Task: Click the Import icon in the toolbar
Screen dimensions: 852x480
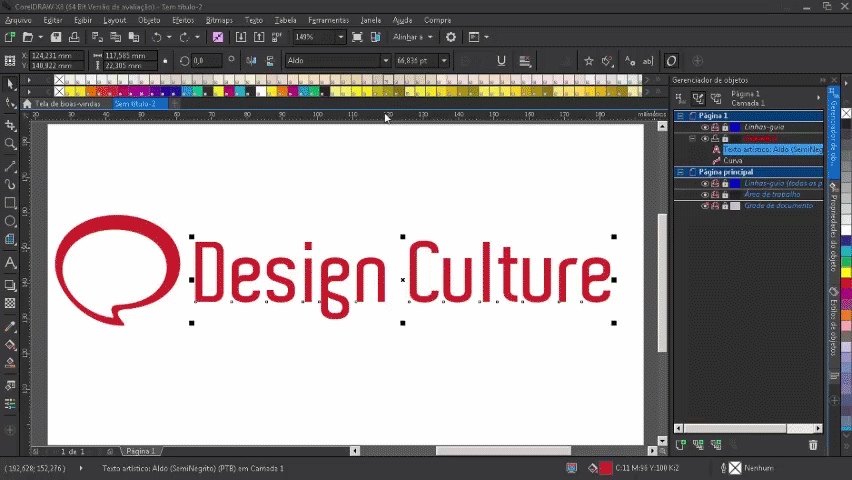Action: (241, 37)
